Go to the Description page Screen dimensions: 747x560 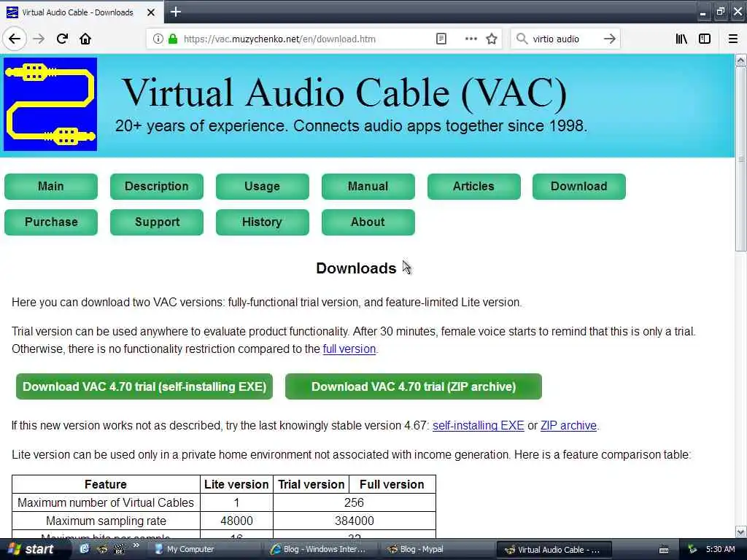[157, 186]
